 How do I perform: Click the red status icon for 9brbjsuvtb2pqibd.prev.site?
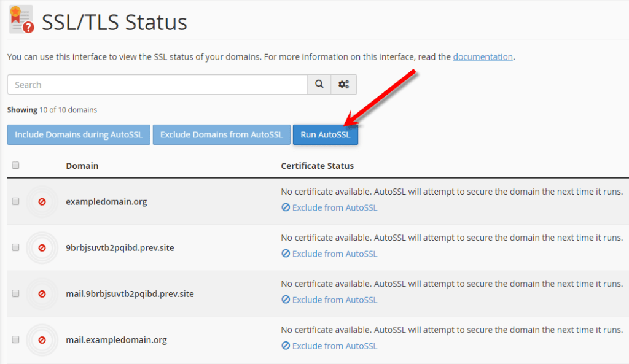point(42,247)
